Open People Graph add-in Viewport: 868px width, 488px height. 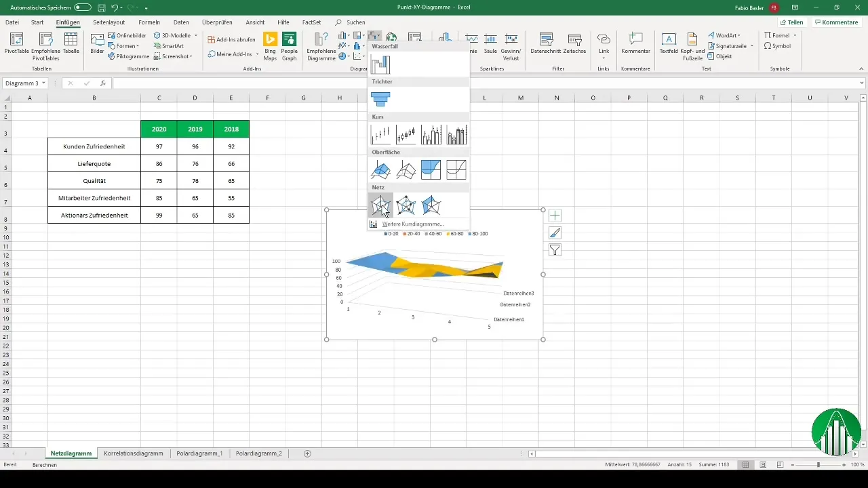pos(290,46)
